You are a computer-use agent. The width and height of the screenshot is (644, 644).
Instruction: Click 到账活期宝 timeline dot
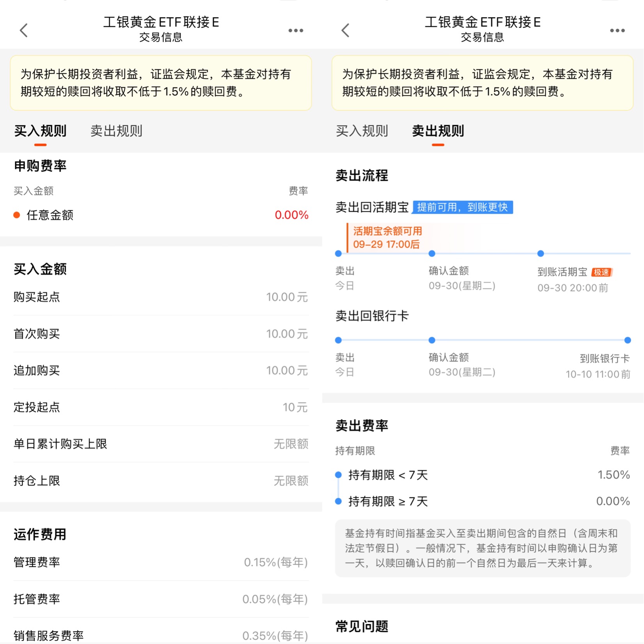541,254
